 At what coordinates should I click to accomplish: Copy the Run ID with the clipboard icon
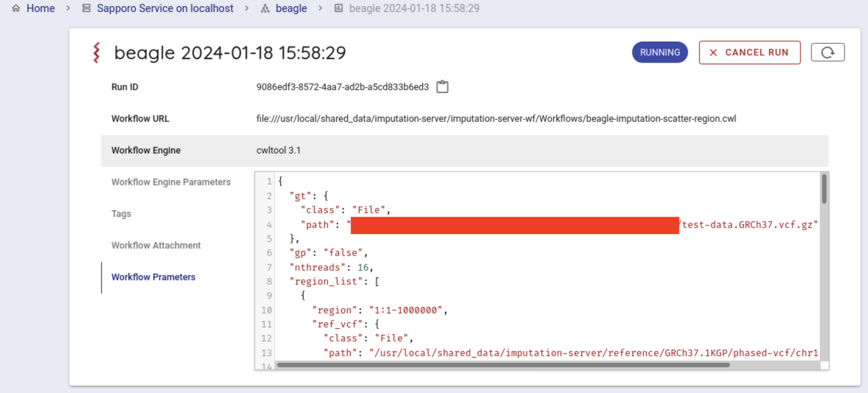(442, 87)
